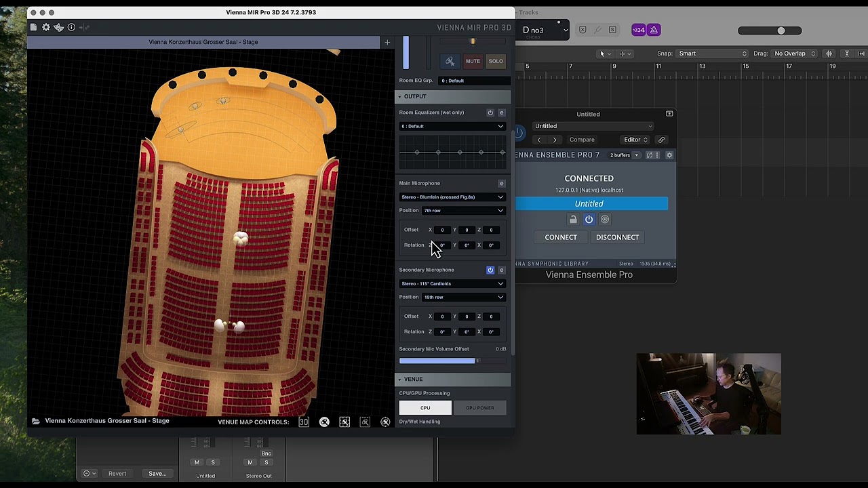Click the CONNECT button

(561, 237)
